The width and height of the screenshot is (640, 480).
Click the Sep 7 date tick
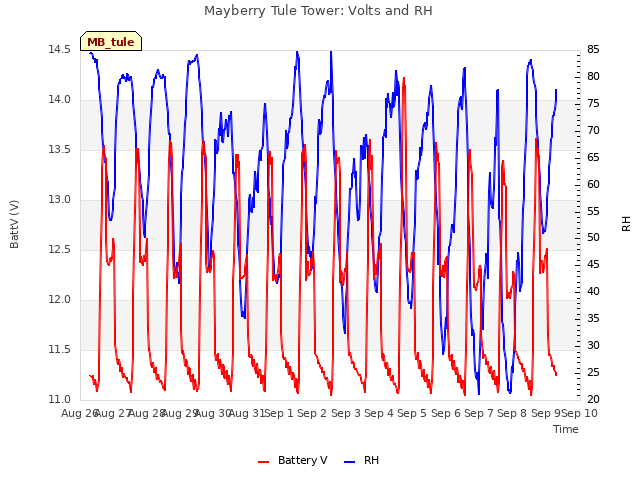pyautogui.click(x=479, y=413)
